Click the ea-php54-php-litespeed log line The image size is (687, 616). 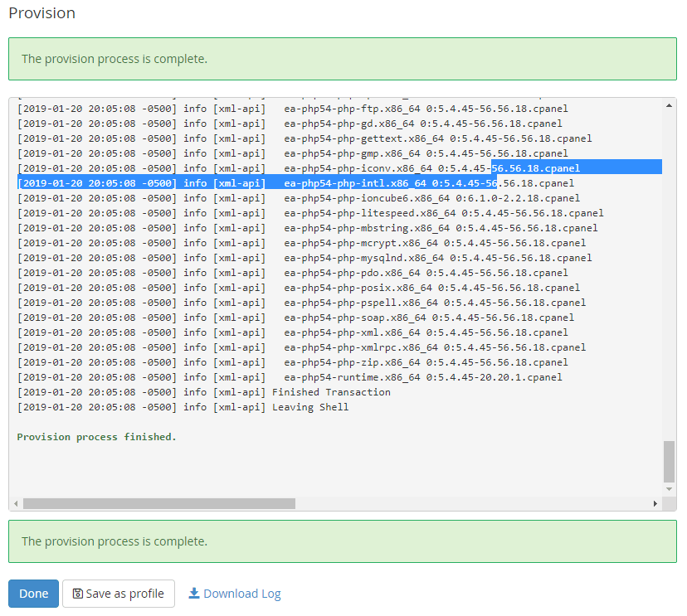[310, 213]
